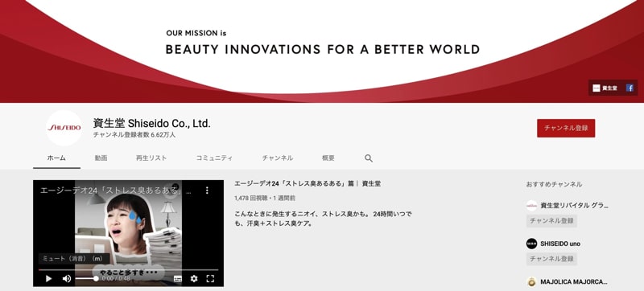
Task: Toggle subtitles in video player
Action: coord(177,279)
